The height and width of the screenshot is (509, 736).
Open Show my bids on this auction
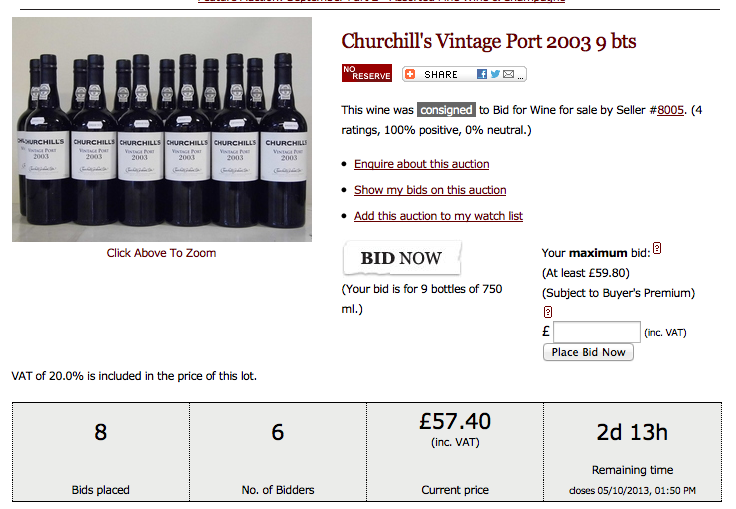430,190
